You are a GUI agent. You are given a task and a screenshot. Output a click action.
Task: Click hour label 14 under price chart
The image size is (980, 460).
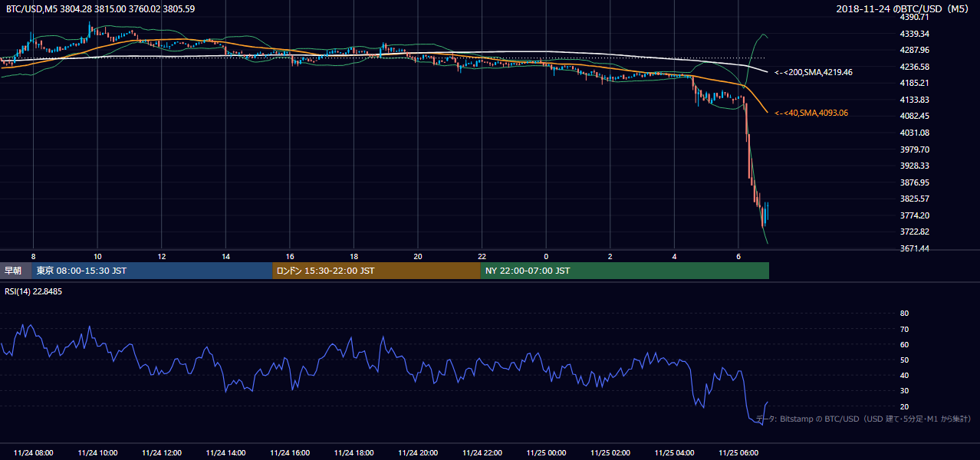click(225, 256)
